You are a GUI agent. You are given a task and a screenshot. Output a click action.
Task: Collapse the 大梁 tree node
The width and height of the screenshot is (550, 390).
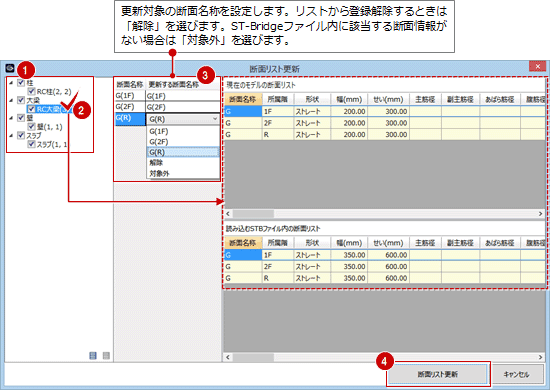pos(11,100)
